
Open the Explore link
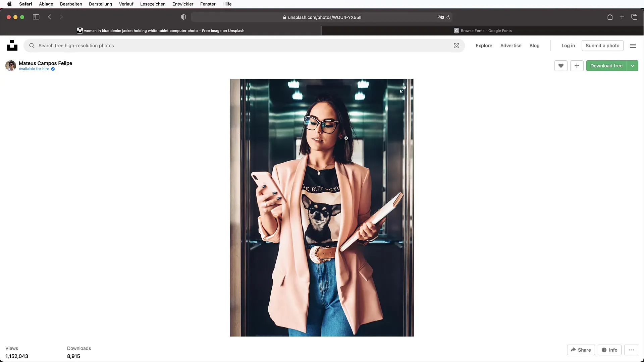coord(484,46)
